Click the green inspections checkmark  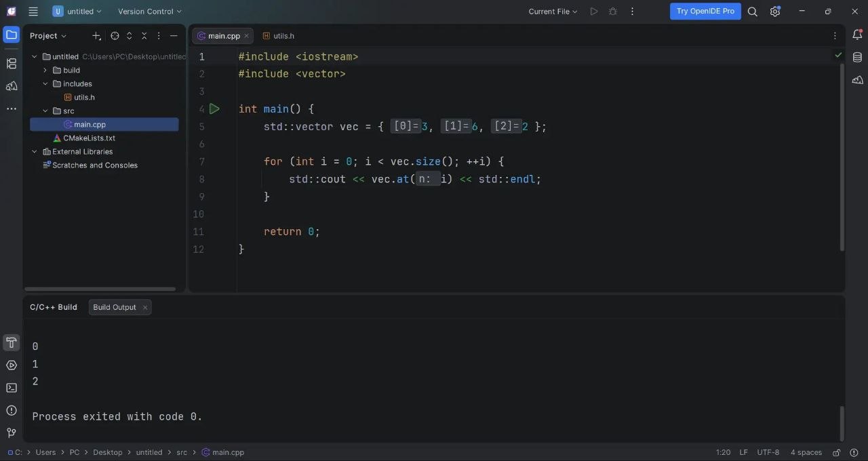coord(838,55)
